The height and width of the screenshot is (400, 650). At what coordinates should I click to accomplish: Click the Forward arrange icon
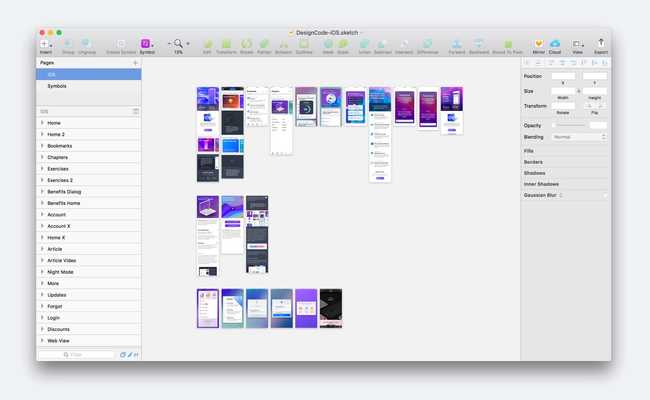pos(456,44)
